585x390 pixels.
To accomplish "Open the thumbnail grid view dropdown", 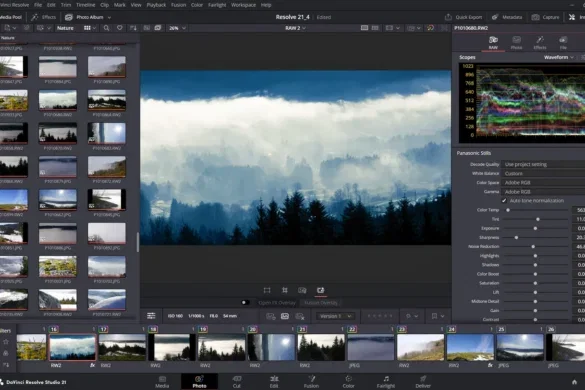I will pos(90,28).
